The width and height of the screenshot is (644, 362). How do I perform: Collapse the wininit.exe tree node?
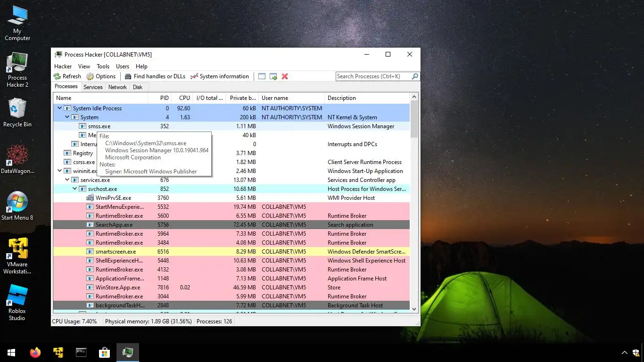click(59, 171)
